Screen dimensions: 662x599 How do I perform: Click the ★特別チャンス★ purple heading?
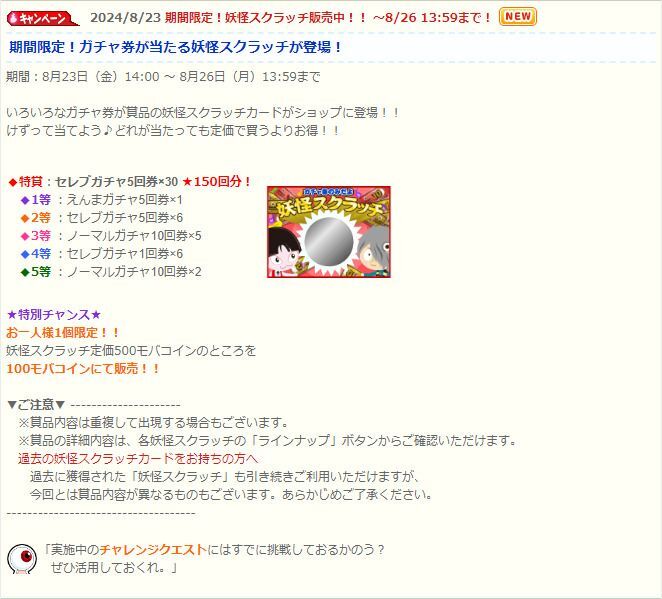click(54, 314)
